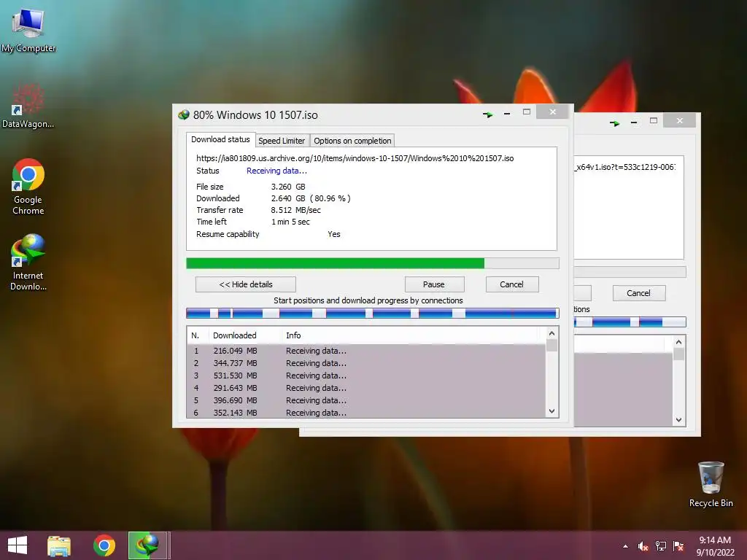Select connection row 4 with 291.643 MB
The image size is (747, 560).
(x=366, y=388)
